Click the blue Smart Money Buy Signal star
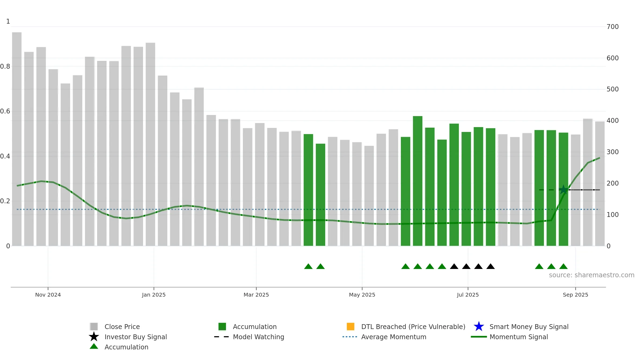Image resolution: width=644 pixels, height=362 pixels. pos(479,326)
